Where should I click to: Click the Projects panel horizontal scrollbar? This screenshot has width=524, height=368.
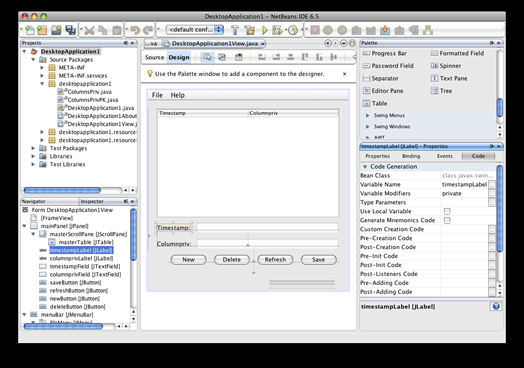pyautogui.click(x=62, y=190)
